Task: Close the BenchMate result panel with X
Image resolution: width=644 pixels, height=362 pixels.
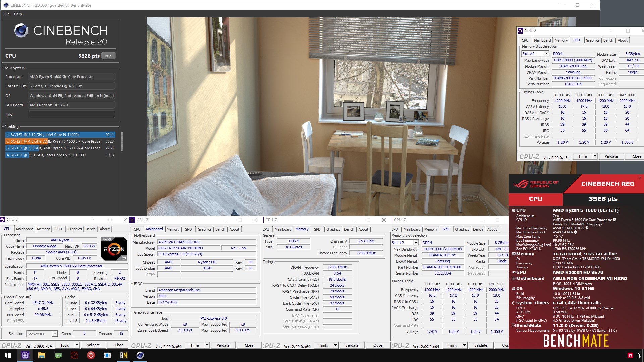Action: pos(640,178)
